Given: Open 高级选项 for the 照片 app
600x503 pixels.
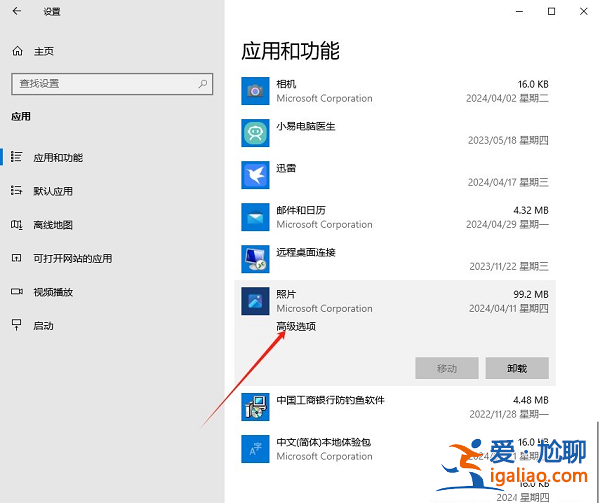Looking at the screenshot, I should (x=296, y=326).
